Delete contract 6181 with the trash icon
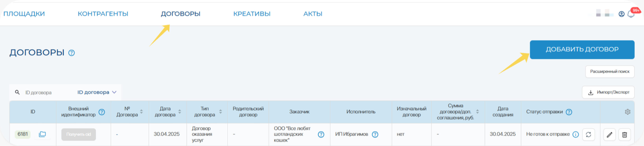The height and width of the screenshot is (146, 644). 625,135
